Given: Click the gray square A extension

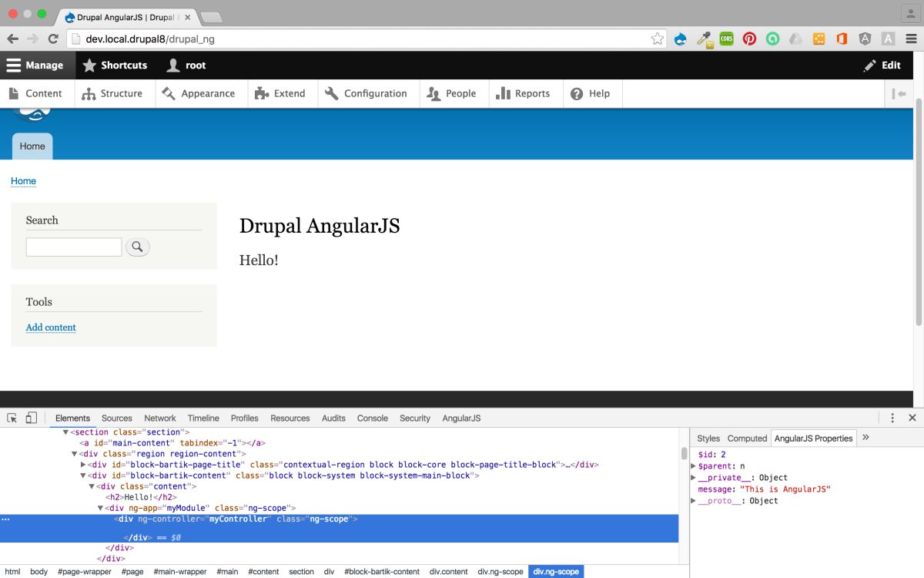Looking at the screenshot, I should coord(888,39).
